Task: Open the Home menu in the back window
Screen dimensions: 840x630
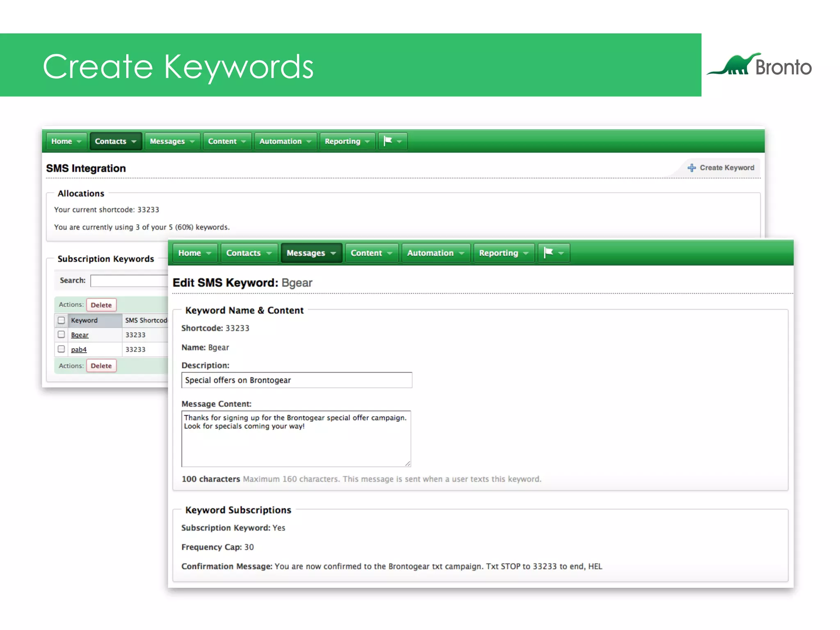Action: (x=66, y=141)
